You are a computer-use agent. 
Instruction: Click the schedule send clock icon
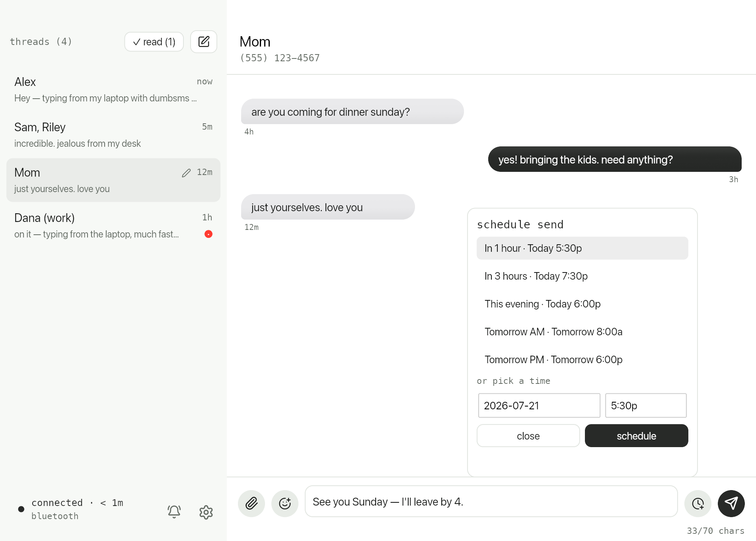point(698,503)
